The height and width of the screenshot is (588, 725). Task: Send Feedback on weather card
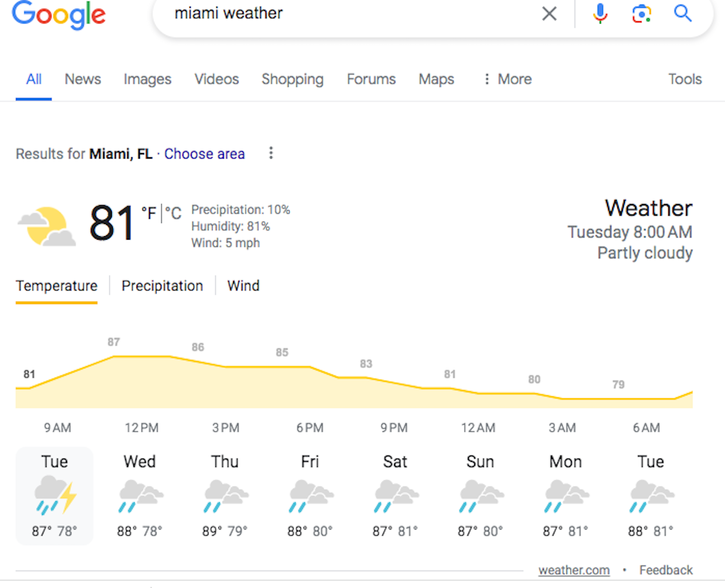666,570
